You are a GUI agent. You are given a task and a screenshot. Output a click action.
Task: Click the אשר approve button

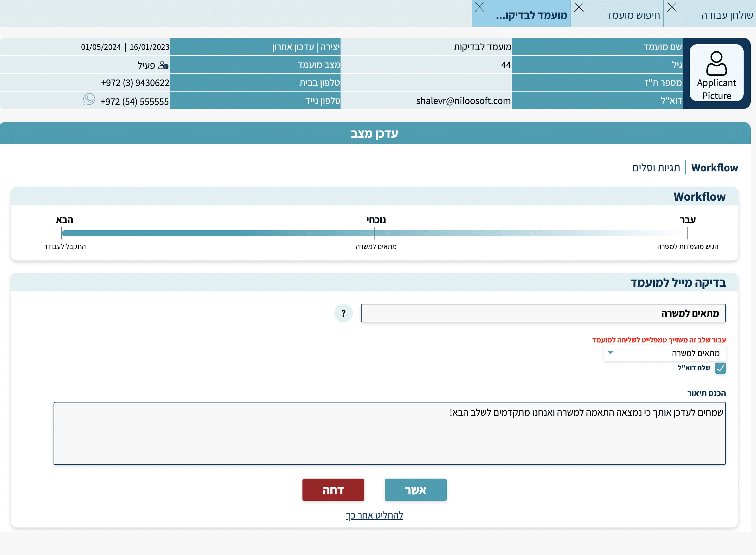pyautogui.click(x=415, y=490)
